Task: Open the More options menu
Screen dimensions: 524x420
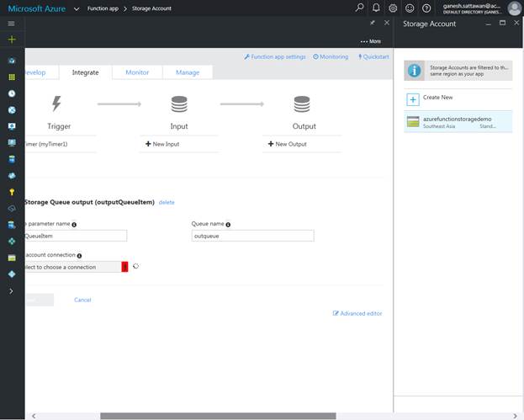Action: coord(370,40)
